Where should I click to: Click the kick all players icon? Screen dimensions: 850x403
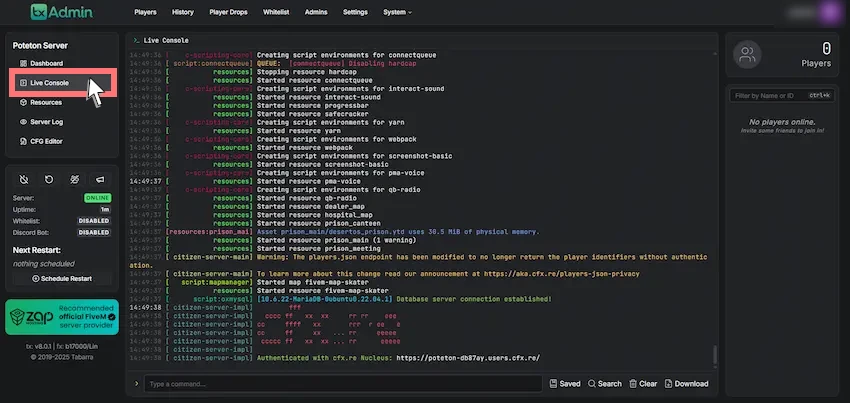tap(75, 180)
